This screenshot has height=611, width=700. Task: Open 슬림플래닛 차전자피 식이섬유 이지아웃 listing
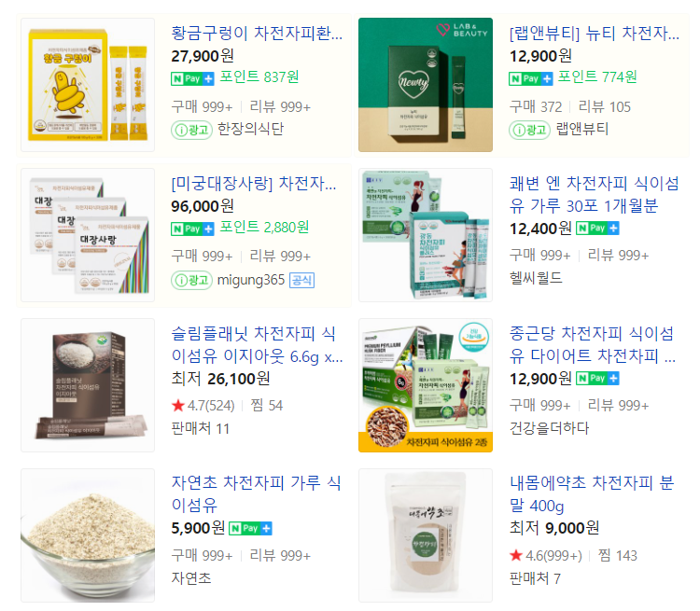(x=258, y=345)
